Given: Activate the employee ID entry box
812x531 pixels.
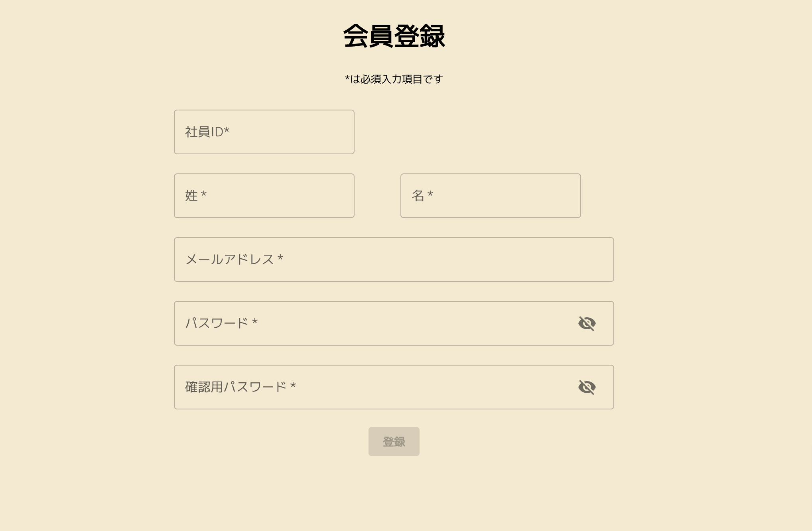Looking at the screenshot, I should (264, 132).
